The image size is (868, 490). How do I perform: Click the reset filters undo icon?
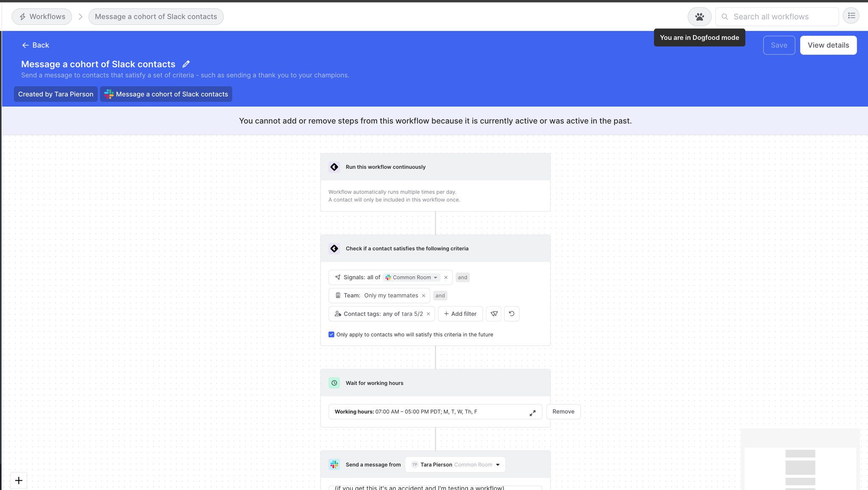tap(512, 314)
